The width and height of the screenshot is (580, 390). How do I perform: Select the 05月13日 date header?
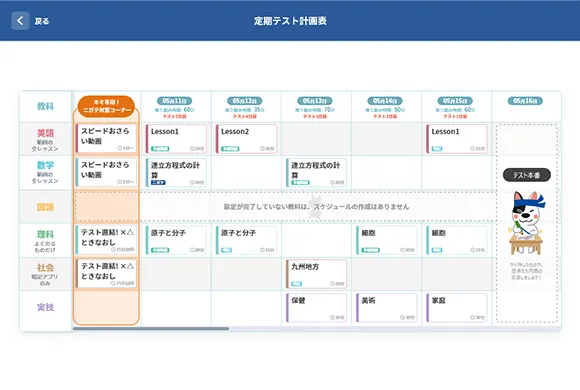[x=315, y=101]
